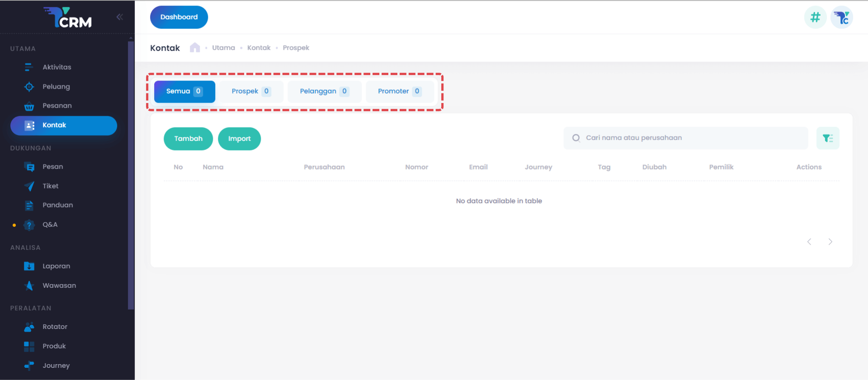Collapse the sidebar with double-chevron icon
This screenshot has height=380, width=868.
point(119,17)
